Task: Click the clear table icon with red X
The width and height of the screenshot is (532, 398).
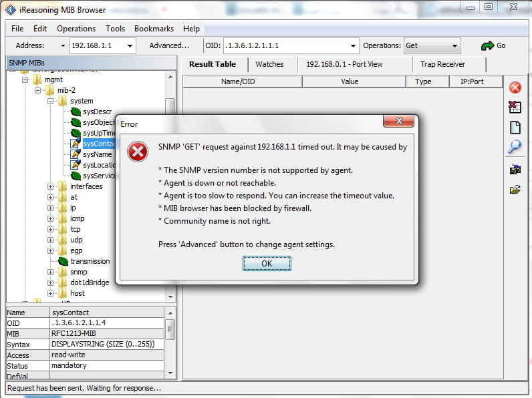Action: 515,107
